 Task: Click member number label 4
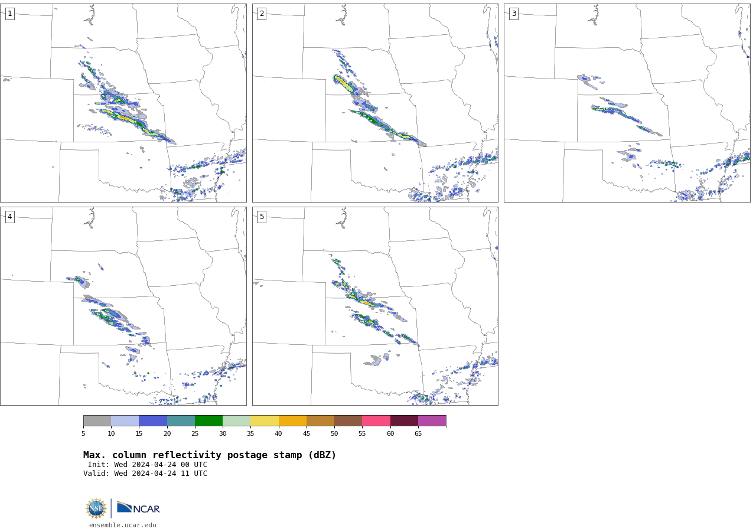click(9, 217)
